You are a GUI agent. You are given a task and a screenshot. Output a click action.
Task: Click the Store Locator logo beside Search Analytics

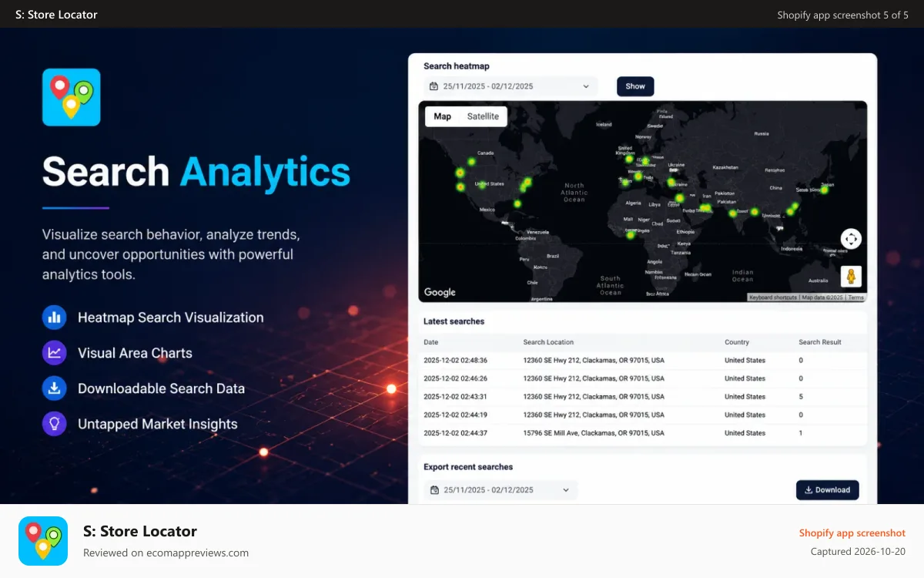point(71,97)
